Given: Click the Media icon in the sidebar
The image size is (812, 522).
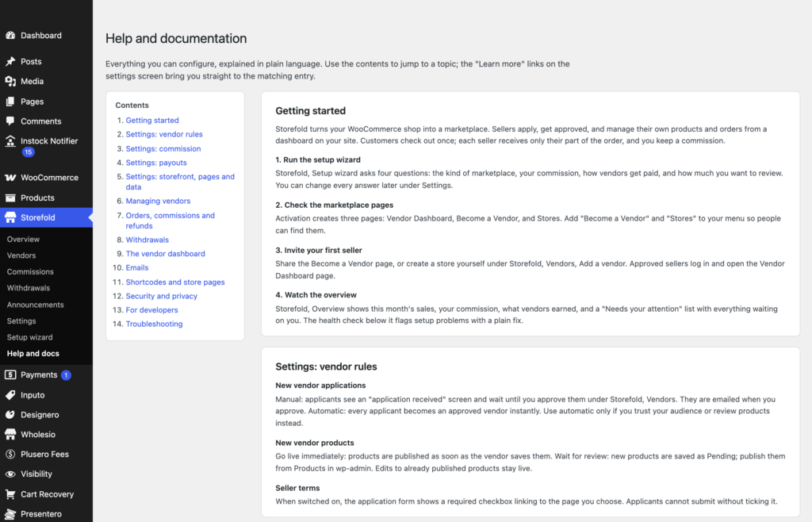Looking at the screenshot, I should [10, 81].
